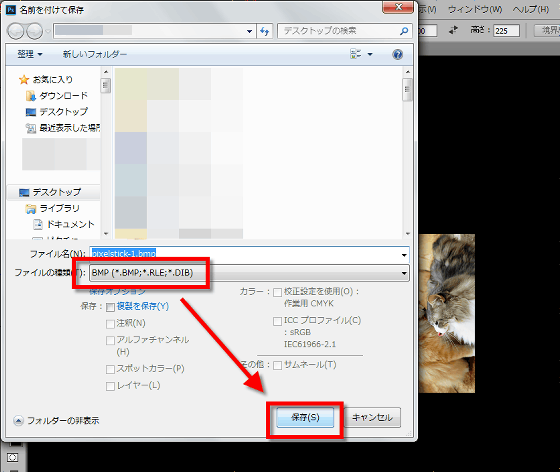This screenshot has height=472, width=560.
Task: Open the recent locations dropdown beside nav arrows
Action: [x=48, y=31]
